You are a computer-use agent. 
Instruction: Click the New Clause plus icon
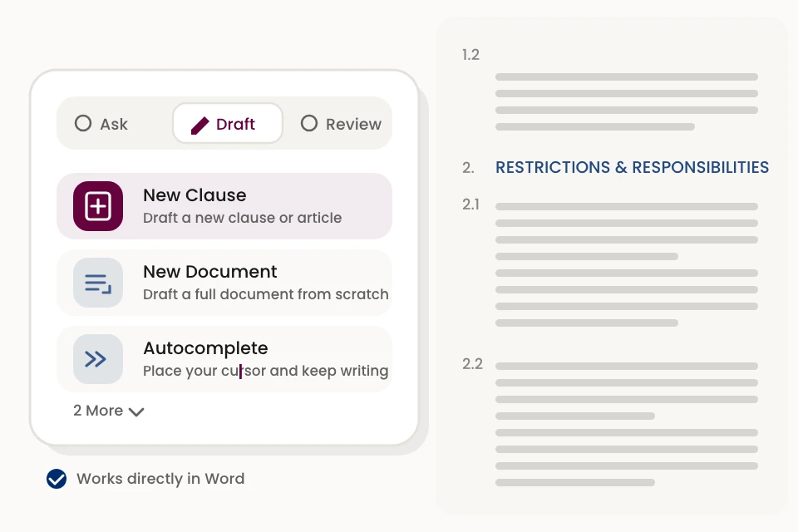point(98,206)
